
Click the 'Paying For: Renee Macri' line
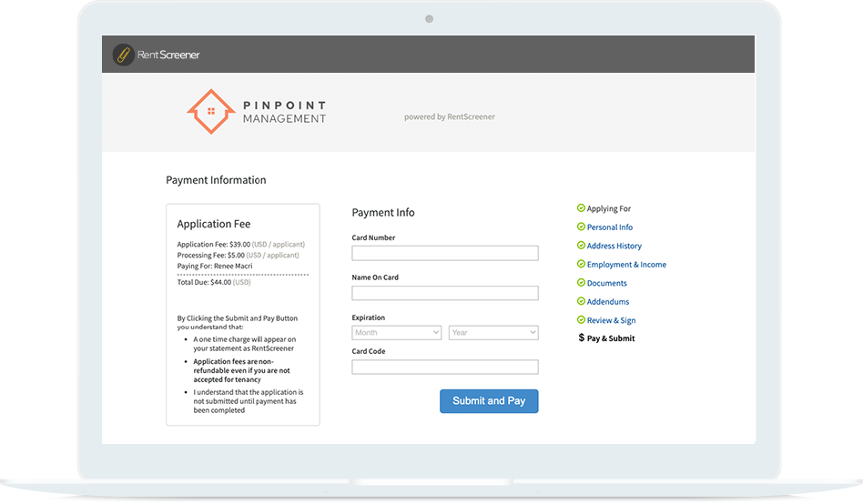click(215, 266)
